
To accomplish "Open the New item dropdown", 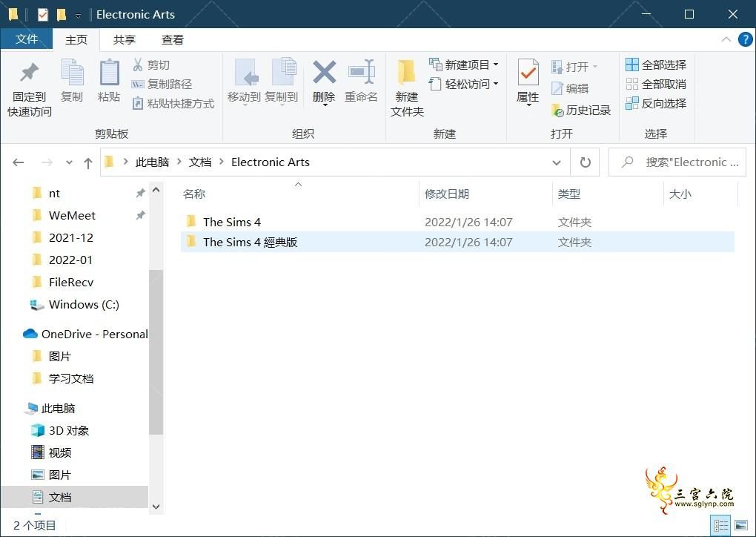I will click(464, 65).
